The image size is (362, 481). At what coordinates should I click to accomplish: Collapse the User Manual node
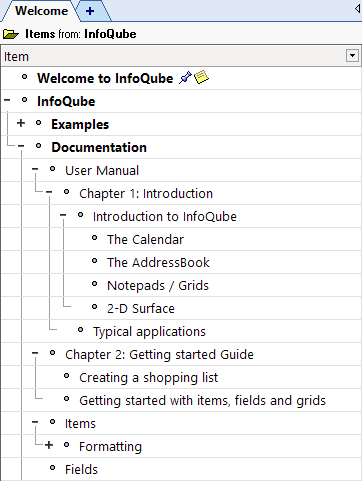[x=35, y=169]
